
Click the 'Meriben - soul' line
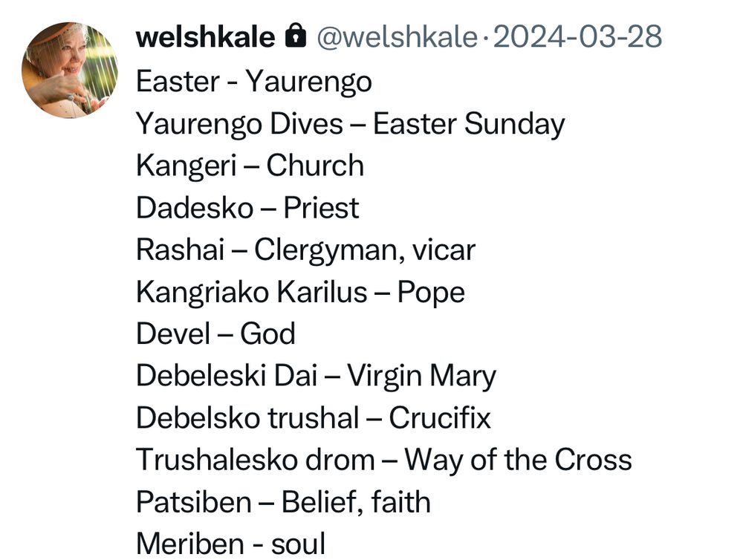click(x=231, y=544)
